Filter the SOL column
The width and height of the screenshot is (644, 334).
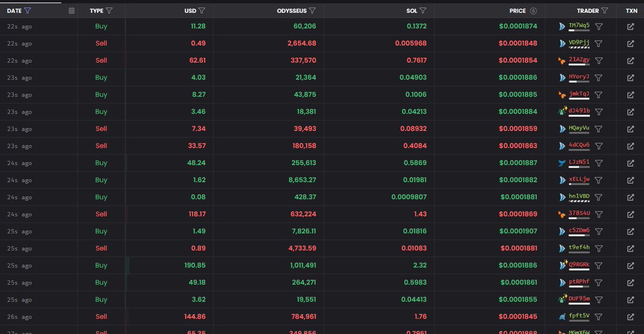tap(423, 11)
